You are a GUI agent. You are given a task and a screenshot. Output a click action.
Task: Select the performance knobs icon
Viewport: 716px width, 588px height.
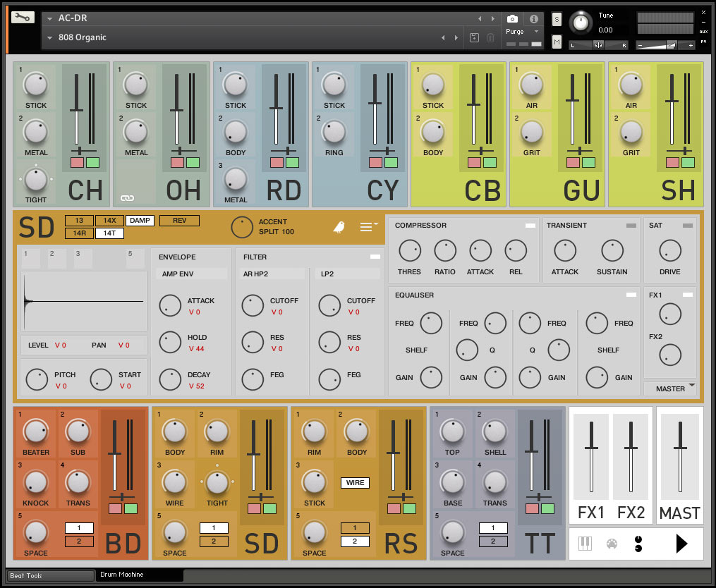(x=638, y=543)
